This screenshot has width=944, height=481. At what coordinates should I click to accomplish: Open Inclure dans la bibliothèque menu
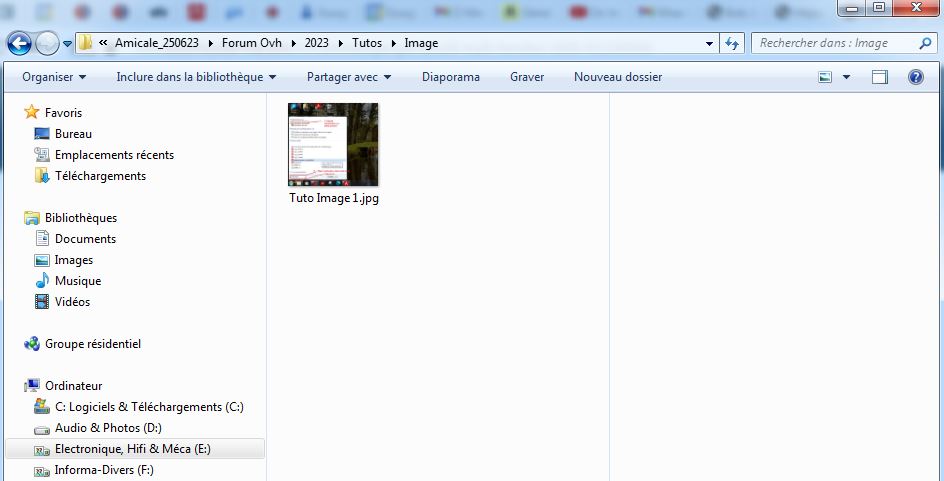(196, 77)
